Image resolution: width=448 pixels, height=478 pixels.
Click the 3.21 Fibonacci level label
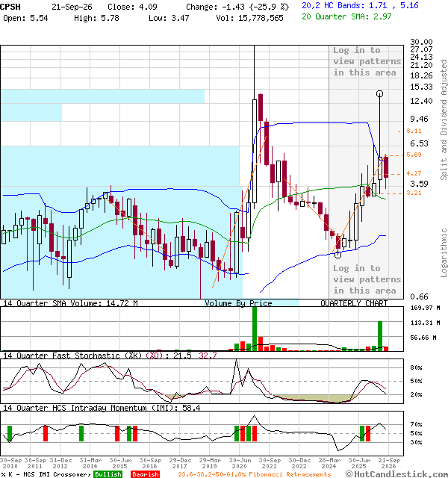coord(414,193)
